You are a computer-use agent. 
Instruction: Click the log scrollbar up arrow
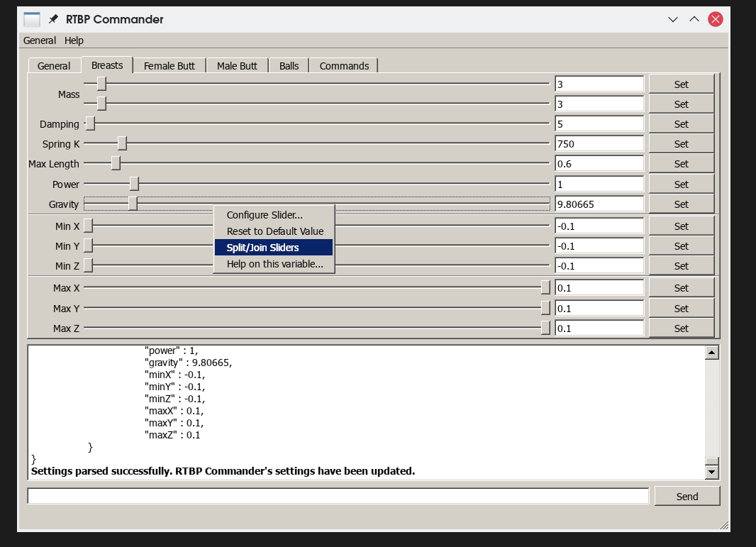pos(711,353)
